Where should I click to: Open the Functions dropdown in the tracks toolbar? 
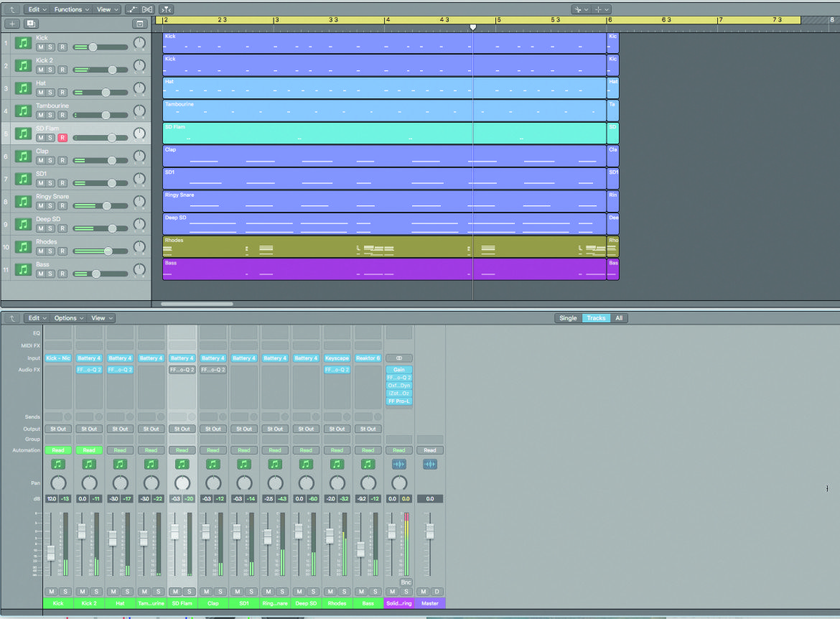[x=72, y=9]
